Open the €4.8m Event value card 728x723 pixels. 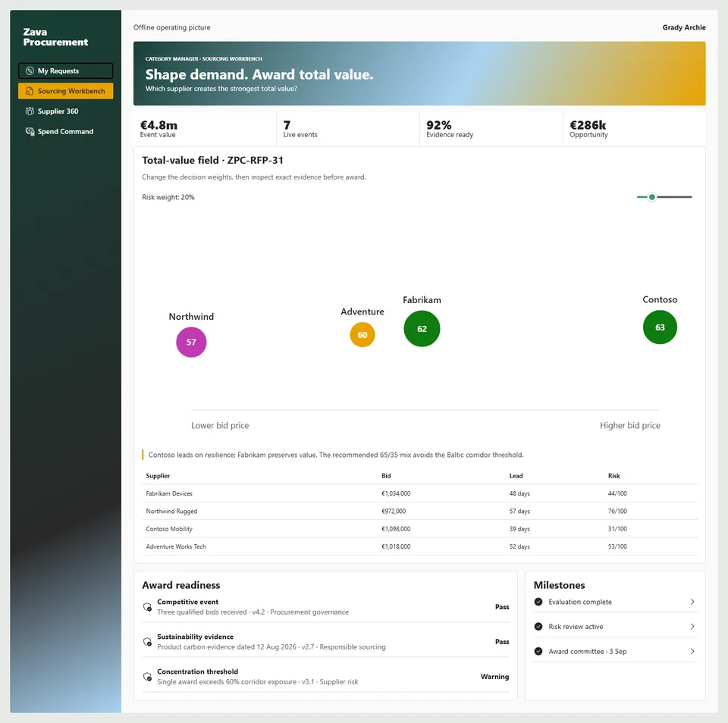click(205, 129)
